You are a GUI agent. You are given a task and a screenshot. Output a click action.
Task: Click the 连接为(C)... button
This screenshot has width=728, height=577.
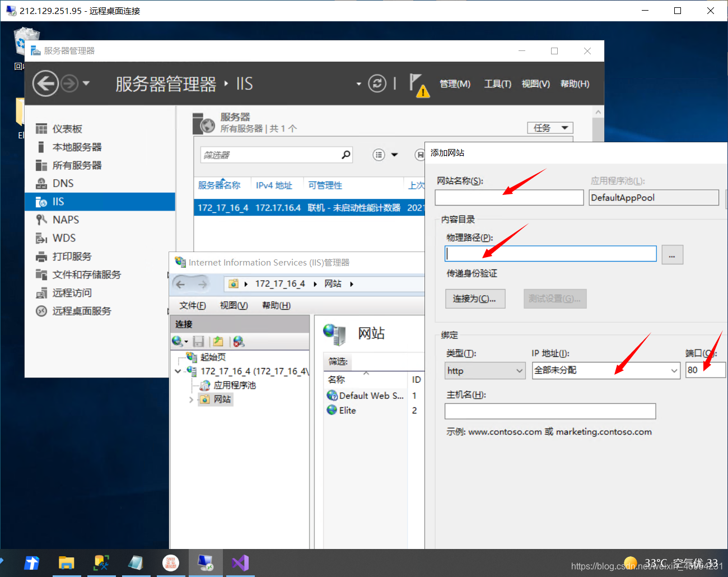(x=475, y=299)
